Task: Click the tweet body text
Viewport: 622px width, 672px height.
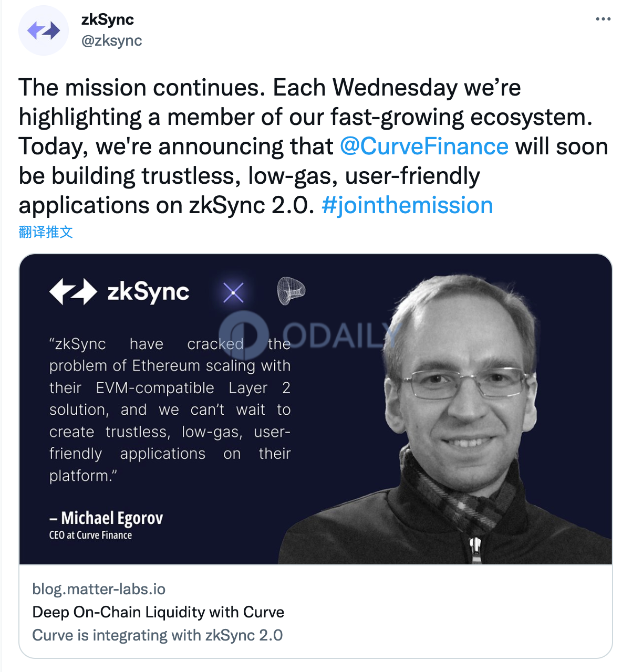Action: click(313, 146)
